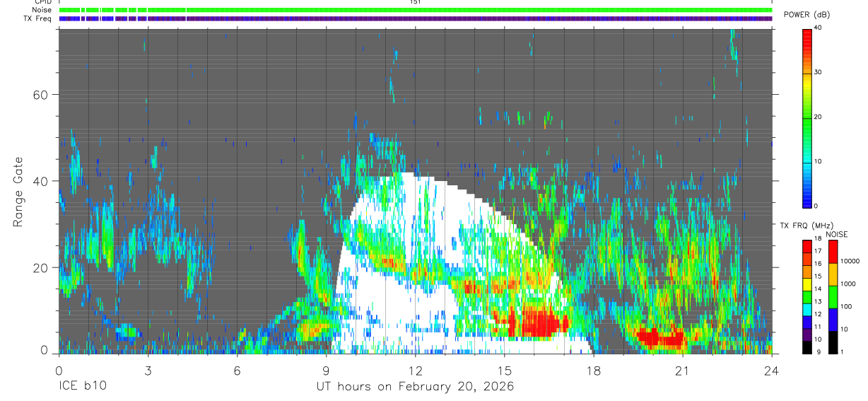
Task: Click the 15 tick on UT hours axis
Action: coord(505,370)
